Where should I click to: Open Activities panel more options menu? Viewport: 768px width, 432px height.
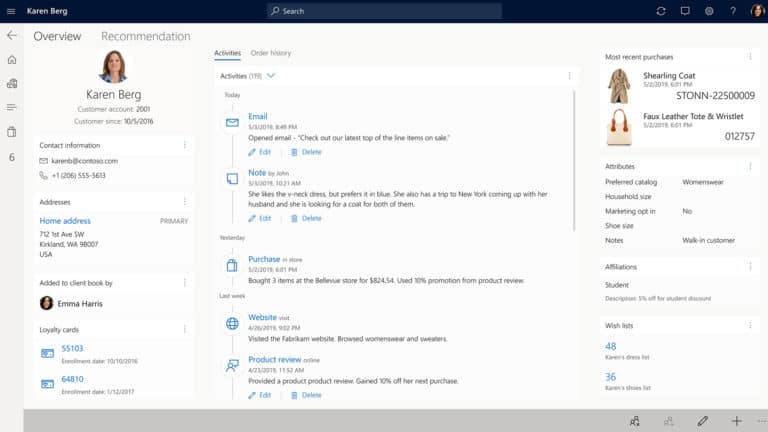pos(569,76)
